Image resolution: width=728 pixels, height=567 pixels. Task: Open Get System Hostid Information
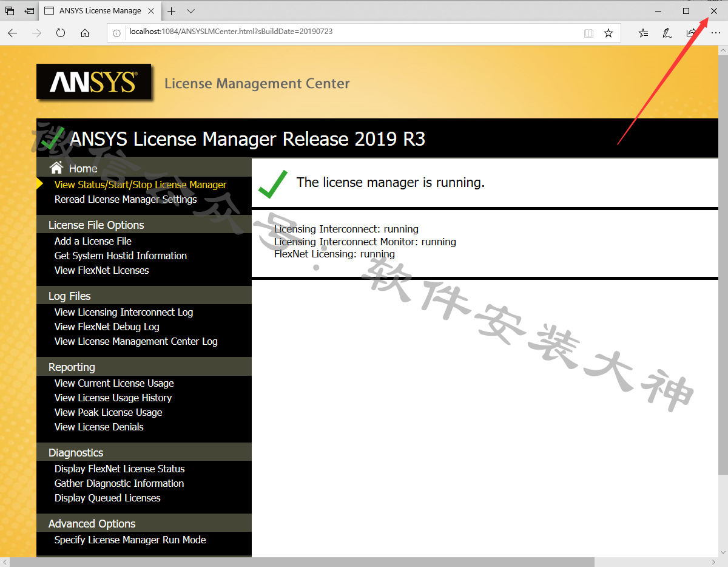(121, 256)
